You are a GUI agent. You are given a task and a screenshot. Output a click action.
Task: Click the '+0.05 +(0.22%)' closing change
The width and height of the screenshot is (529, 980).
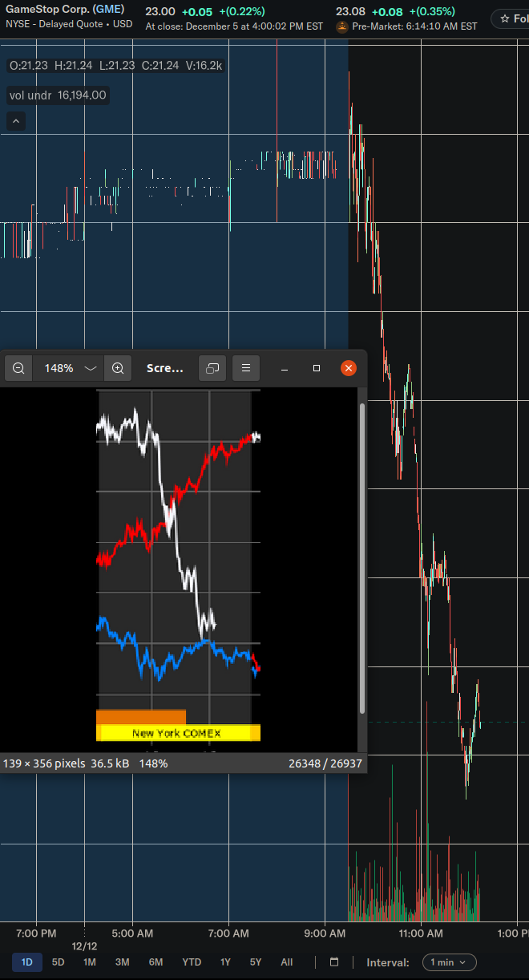point(223,11)
